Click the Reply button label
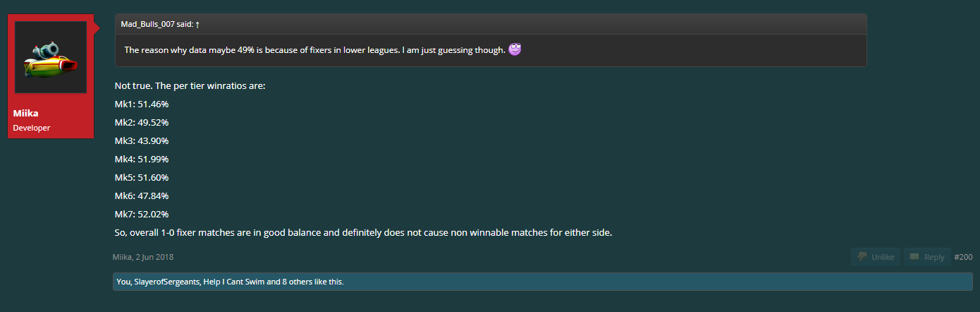 tap(934, 257)
